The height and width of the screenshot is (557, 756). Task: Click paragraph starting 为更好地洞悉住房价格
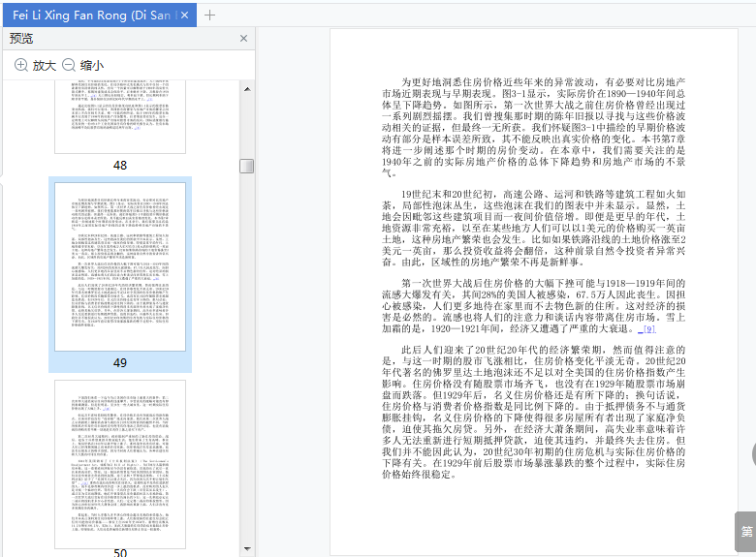coord(534,128)
